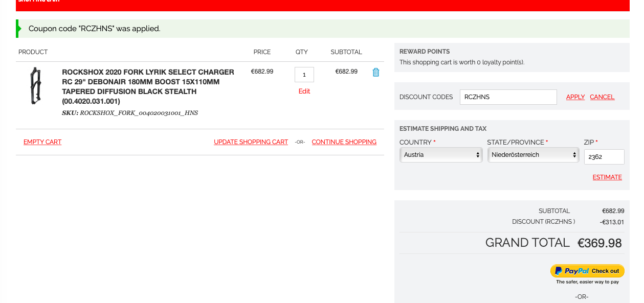The width and height of the screenshot is (644, 303).
Task: Click the ZIP code field
Action: 604,157
